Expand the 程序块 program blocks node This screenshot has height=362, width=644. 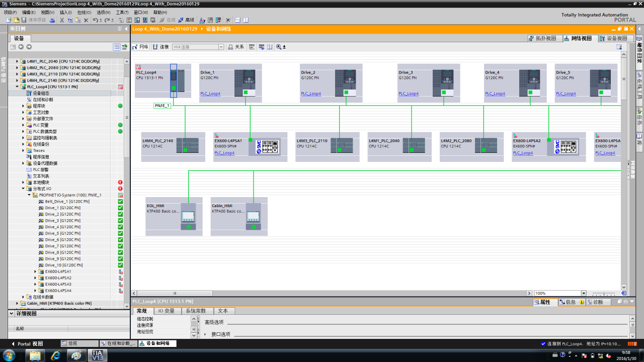click(23, 106)
